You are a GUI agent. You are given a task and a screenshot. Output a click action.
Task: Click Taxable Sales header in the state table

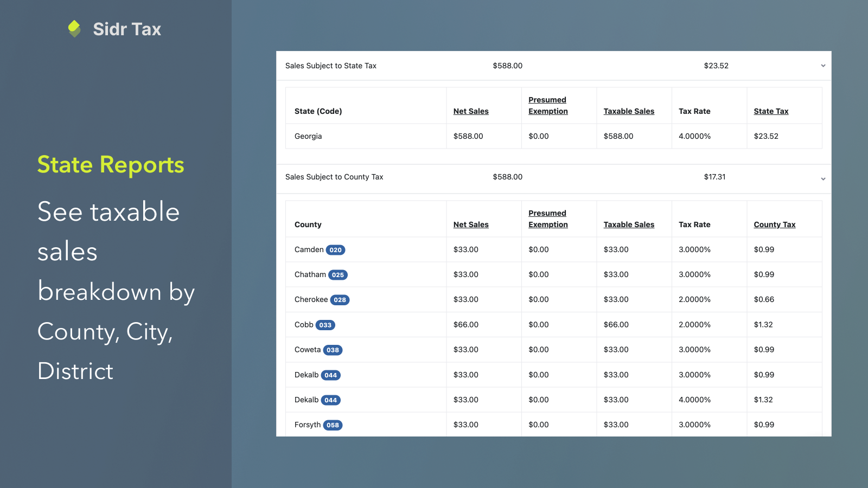[x=629, y=111]
